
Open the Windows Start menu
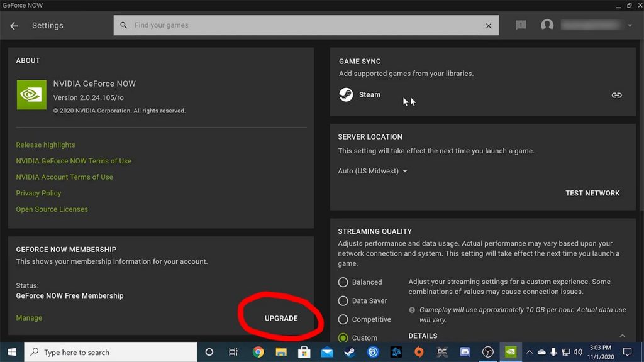(12, 352)
